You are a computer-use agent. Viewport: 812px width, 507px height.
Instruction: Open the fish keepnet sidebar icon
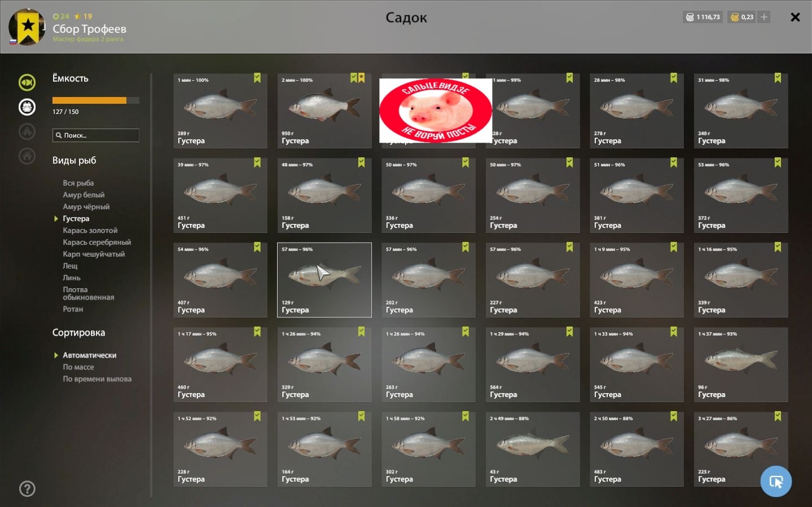pos(27,82)
